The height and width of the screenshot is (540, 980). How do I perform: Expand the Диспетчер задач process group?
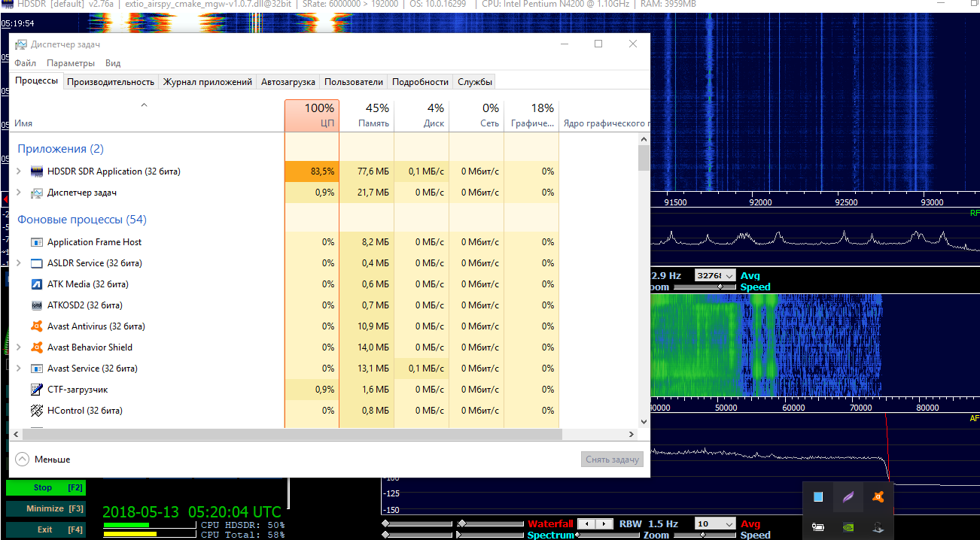pyautogui.click(x=19, y=193)
